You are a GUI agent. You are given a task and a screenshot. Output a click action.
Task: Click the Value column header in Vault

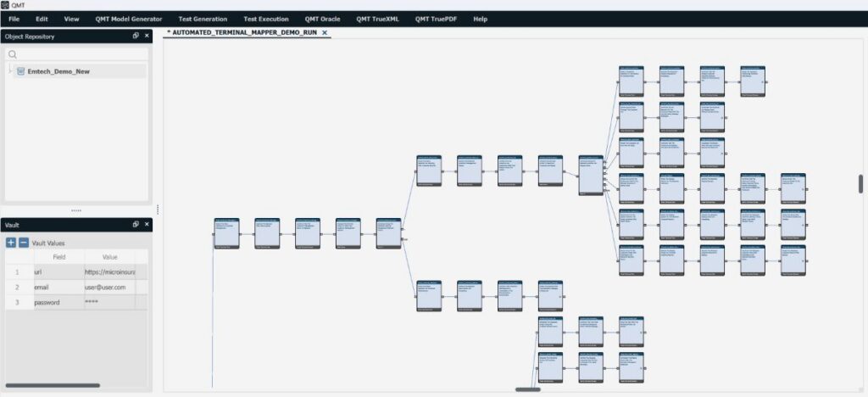click(109, 257)
